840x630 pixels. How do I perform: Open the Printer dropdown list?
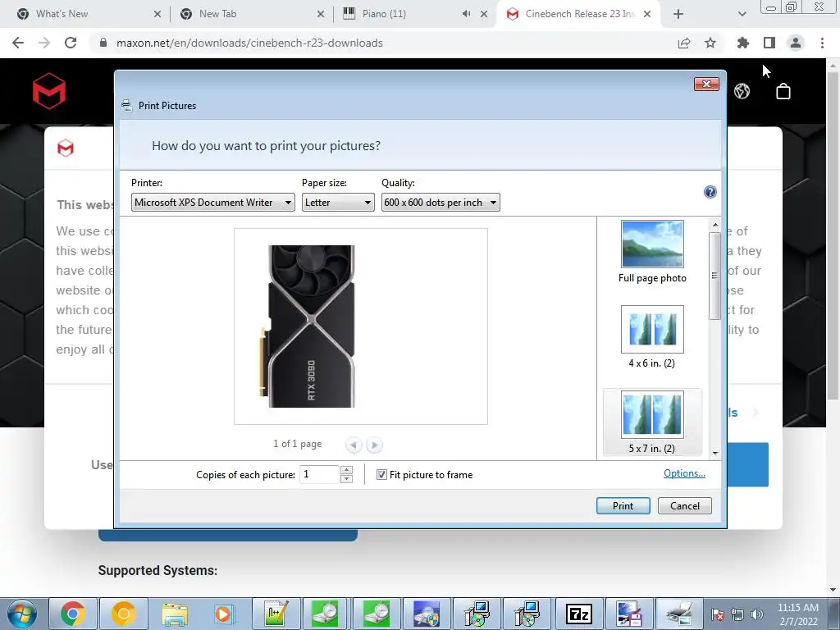pyautogui.click(x=212, y=203)
